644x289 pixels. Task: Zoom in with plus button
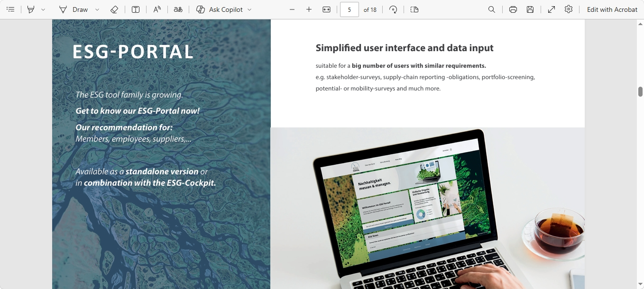(309, 9)
